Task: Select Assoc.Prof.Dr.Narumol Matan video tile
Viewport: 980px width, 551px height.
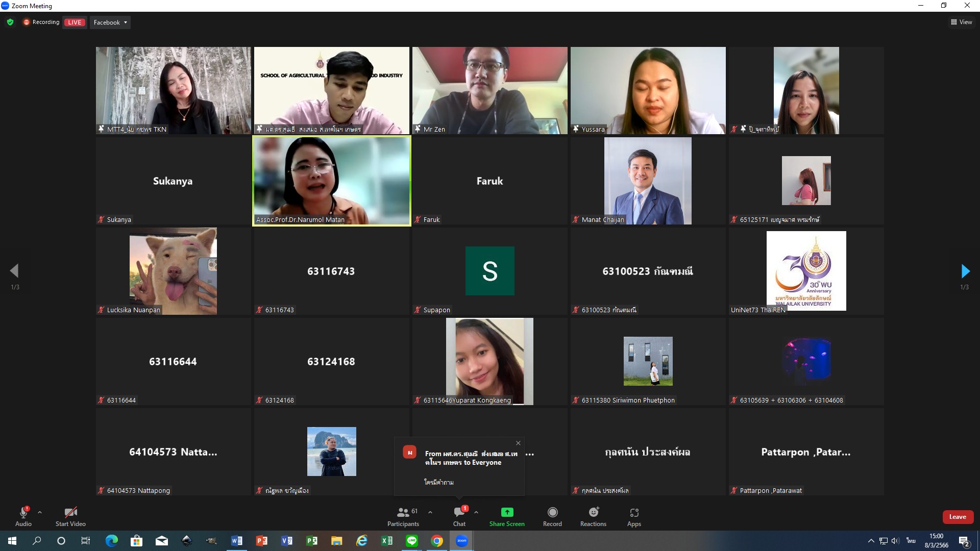Action: point(332,181)
